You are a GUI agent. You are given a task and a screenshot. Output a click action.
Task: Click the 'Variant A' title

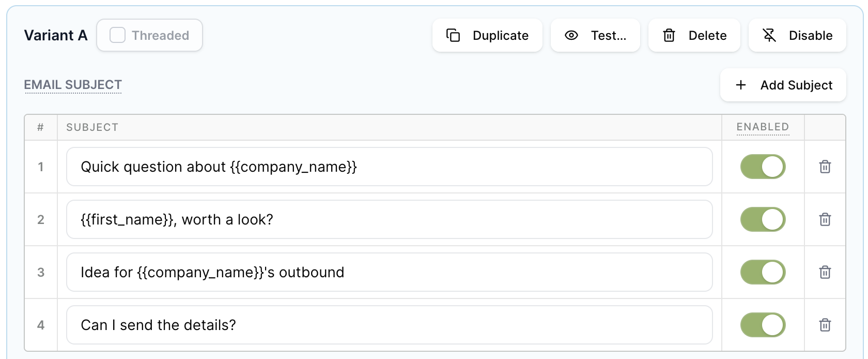(x=56, y=35)
